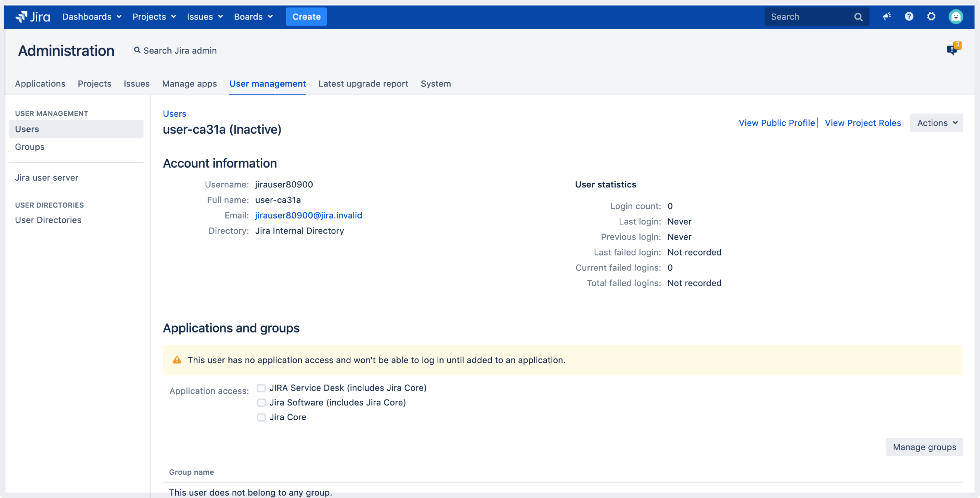Open the Latest upgrade report tab
Image resolution: width=980 pixels, height=498 pixels.
[x=363, y=84]
